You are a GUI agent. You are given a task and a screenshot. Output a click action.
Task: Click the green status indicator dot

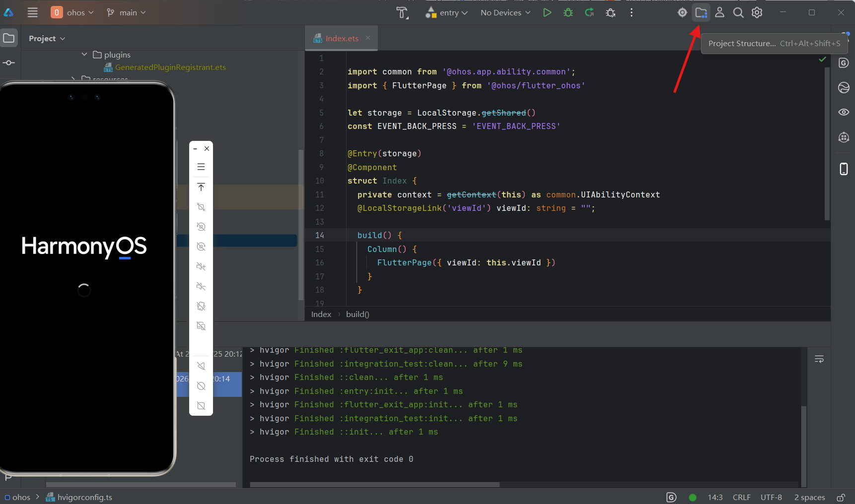point(693,497)
